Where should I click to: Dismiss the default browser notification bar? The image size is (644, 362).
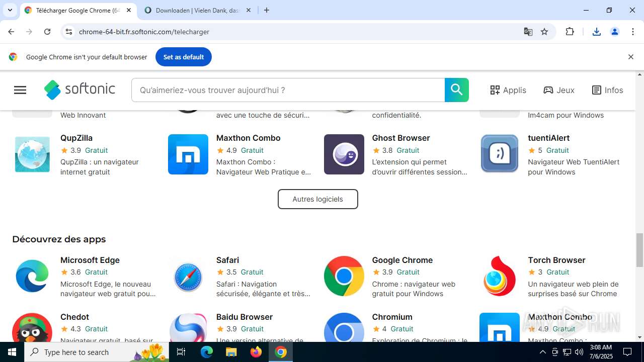pos(630,57)
